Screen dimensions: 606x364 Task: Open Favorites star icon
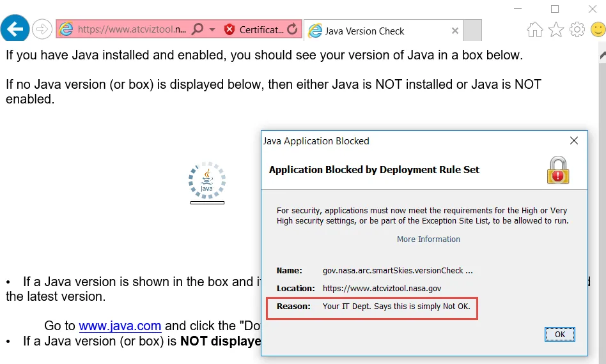tap(555, 29)
